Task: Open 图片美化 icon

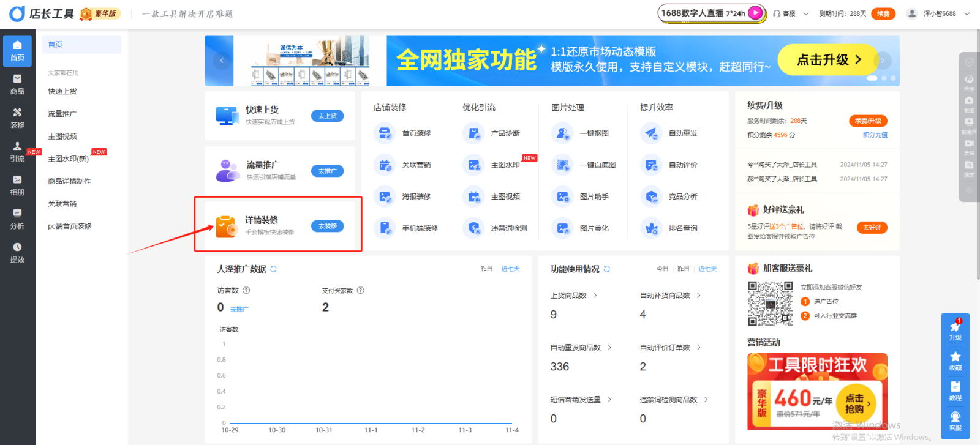Action: [x=562, y=228]
